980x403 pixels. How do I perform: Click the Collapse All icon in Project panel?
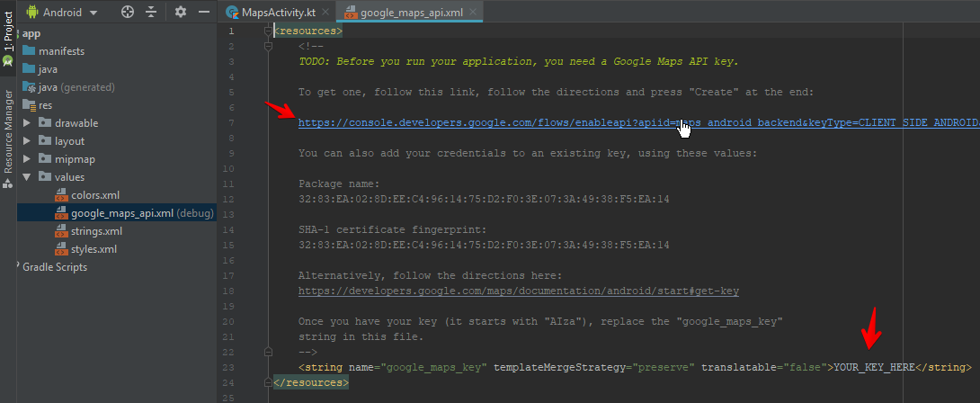point(150,12)
